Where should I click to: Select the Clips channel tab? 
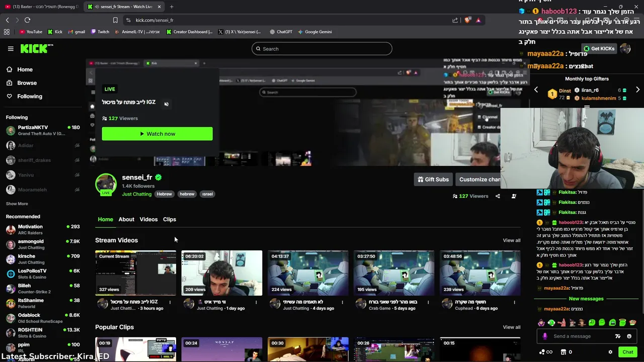(x=170, y=219)
